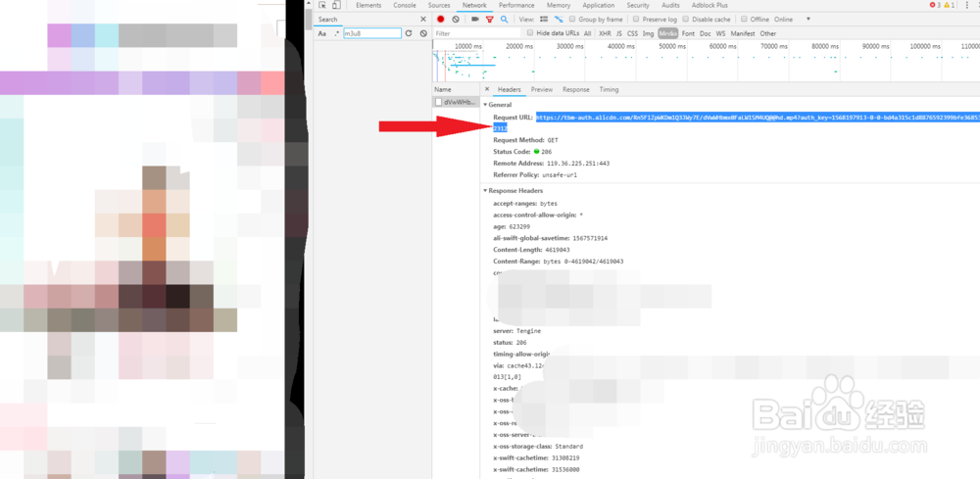Click the Remote Address value 119.36.225.251:443
980x479 pixels.
(578, 163)
